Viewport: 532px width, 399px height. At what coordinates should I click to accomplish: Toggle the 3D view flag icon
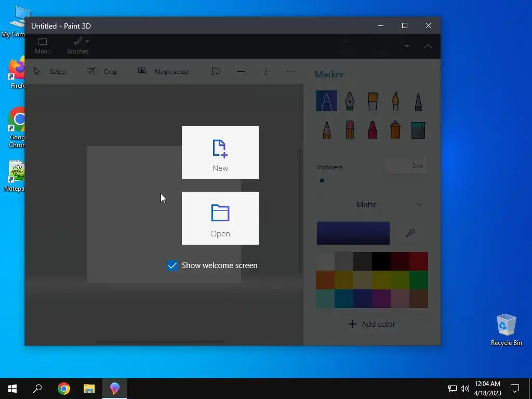point(216,71)
